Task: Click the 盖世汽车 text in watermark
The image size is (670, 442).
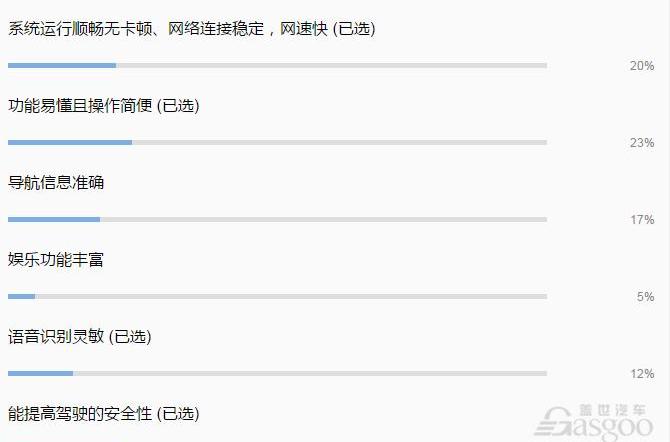Action: [613, 410]
